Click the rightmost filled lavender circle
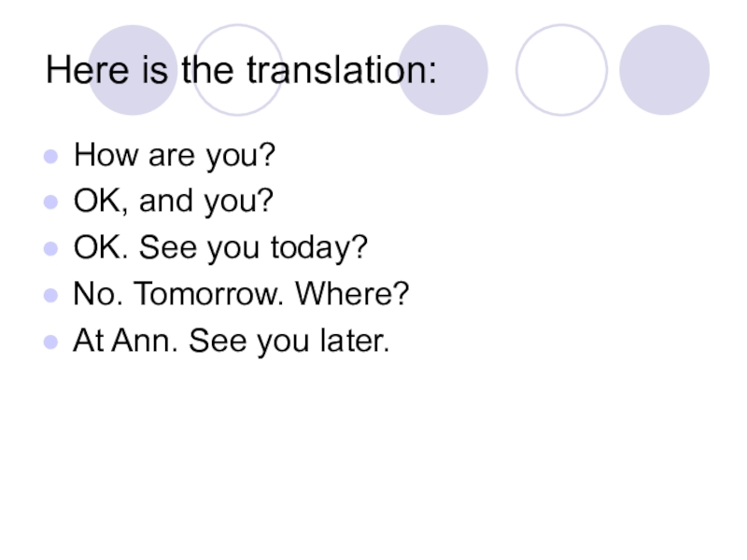Image resolution: width=747 pixels, height=560 pixels. 664,70
